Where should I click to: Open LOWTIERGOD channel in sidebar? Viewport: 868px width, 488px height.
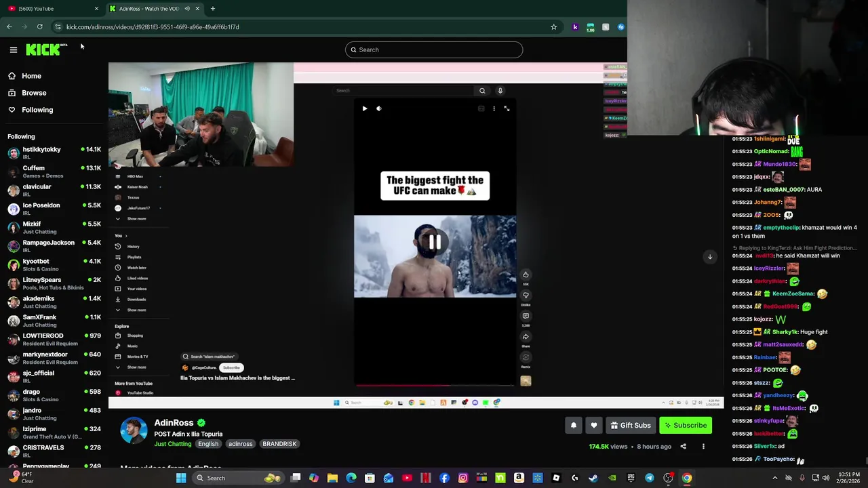point(54,340)
